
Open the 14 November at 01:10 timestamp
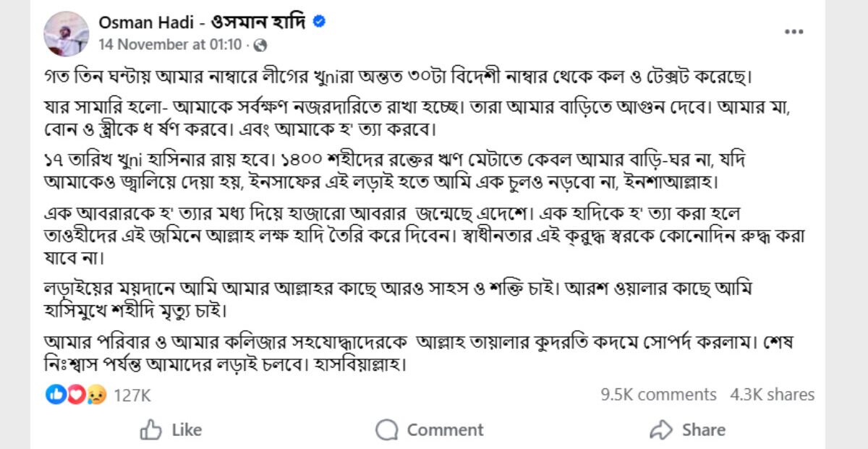[x=170, y=45]
